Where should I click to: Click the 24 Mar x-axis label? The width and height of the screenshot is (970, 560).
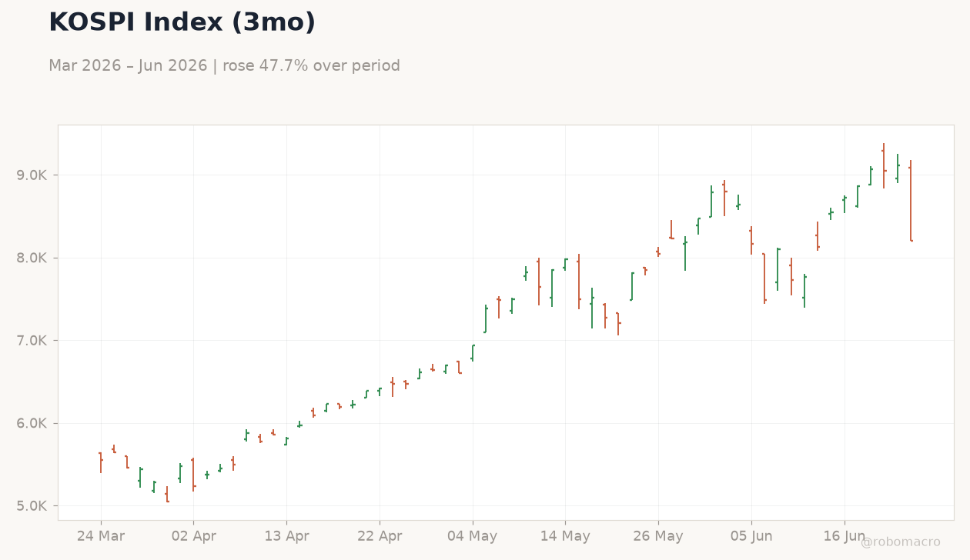coord(101,536)
